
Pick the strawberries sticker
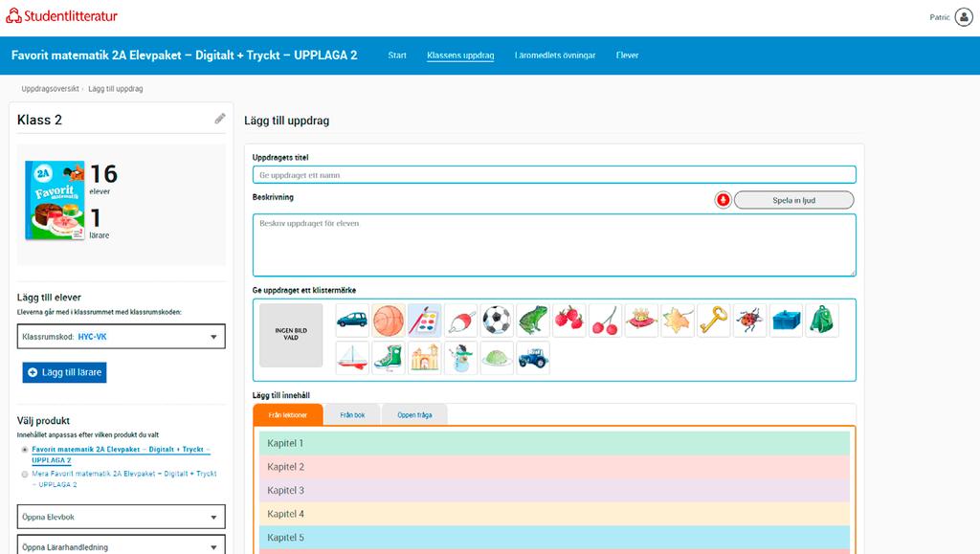coord(569,321)
